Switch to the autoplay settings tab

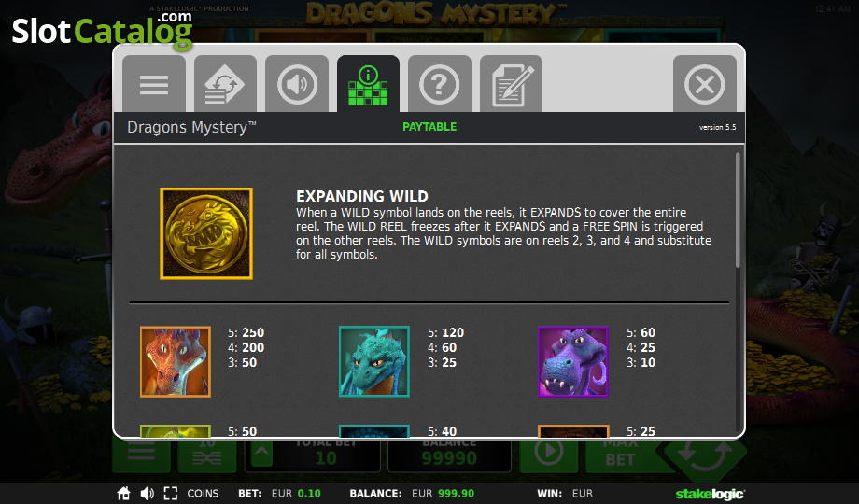[x=225, y=84]
